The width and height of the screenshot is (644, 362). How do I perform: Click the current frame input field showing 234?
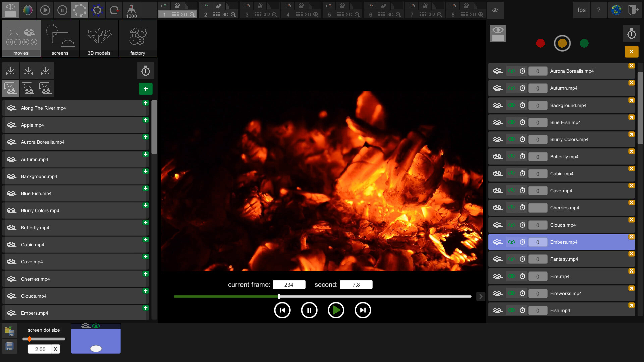[x=289, y=284]
